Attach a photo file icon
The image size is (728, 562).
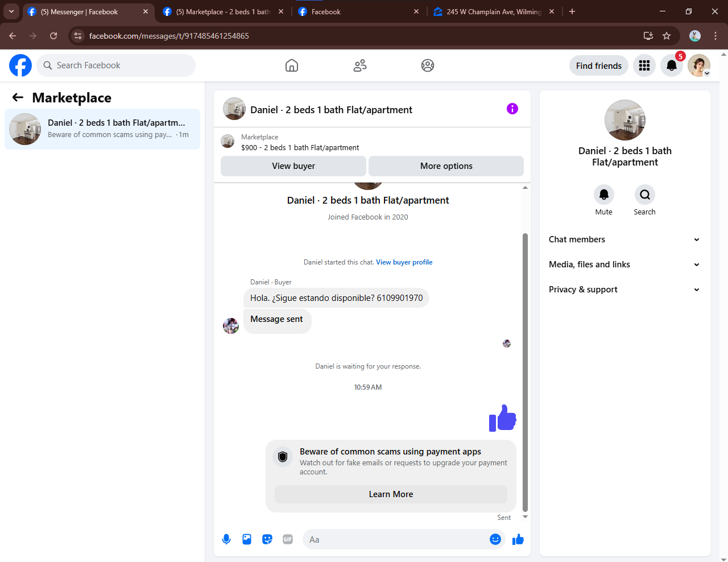coord(247,539)
